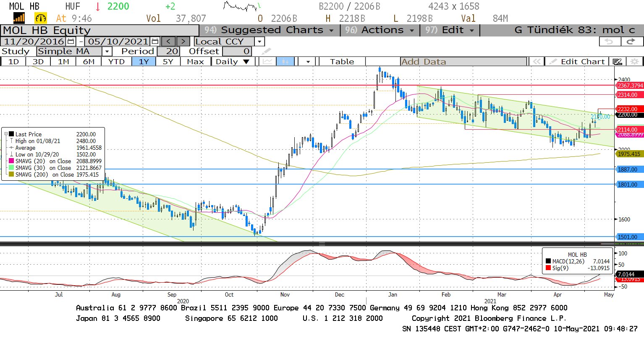
Task: Open the Simple MA study dropdown
Action: (107, 52)
